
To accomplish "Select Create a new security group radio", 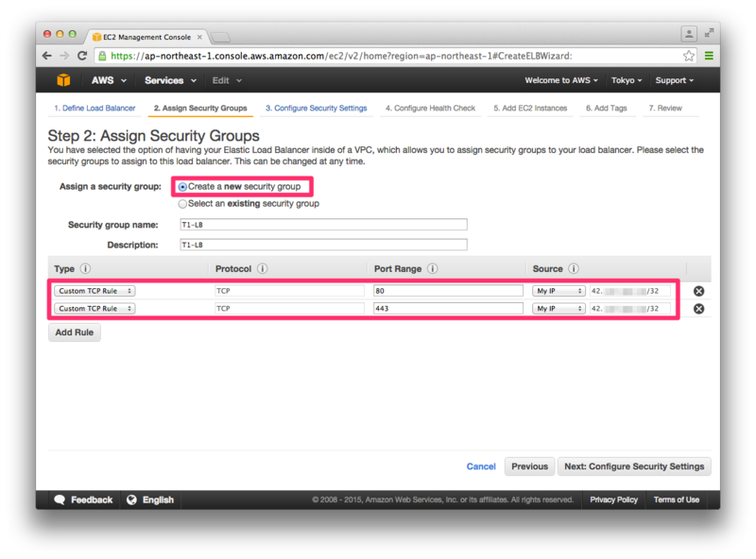I will click(182, 187).
